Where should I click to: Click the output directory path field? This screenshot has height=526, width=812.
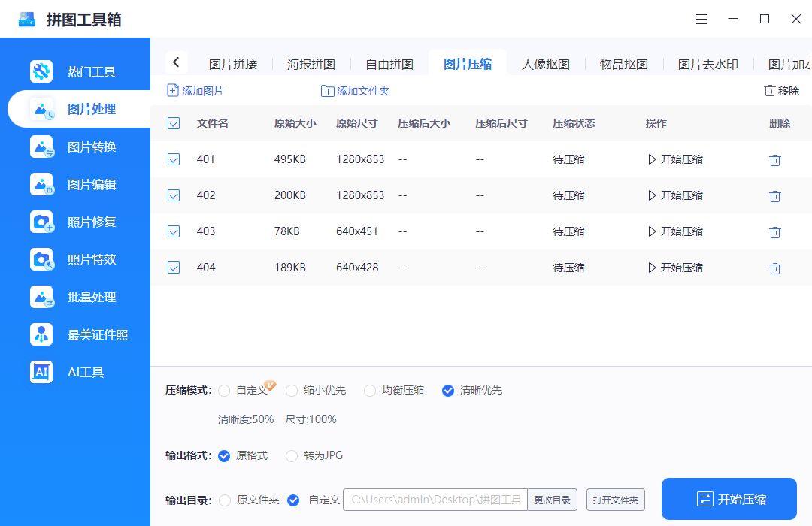pyautogui.click(x=435, y=500)
